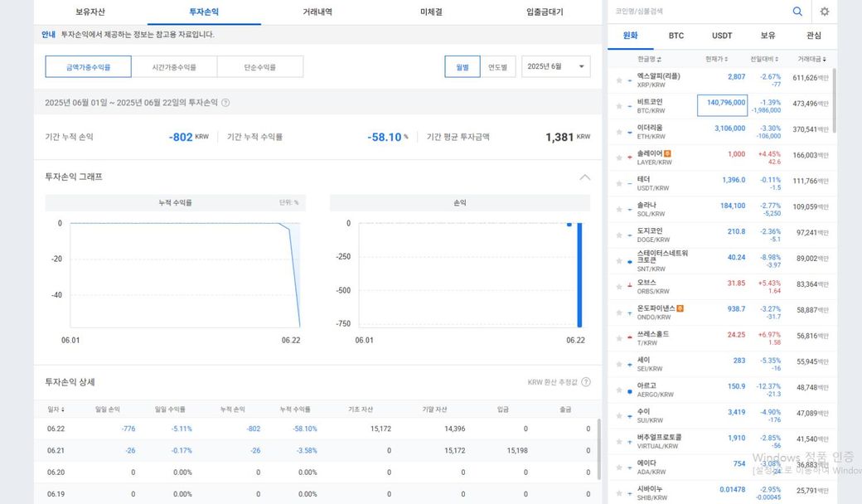Click the 코인명/심볼검색 search field

[x=696, y=12]
